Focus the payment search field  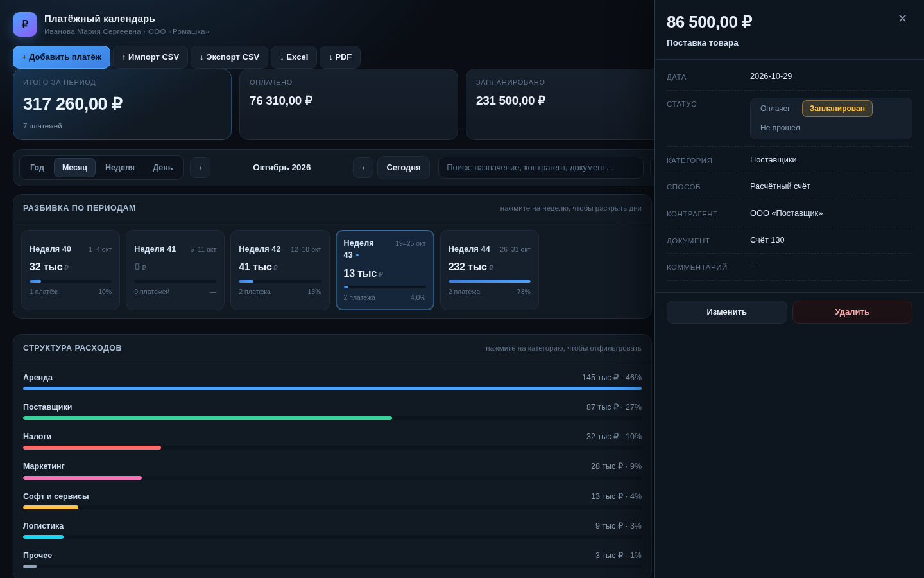coord(541,168)
